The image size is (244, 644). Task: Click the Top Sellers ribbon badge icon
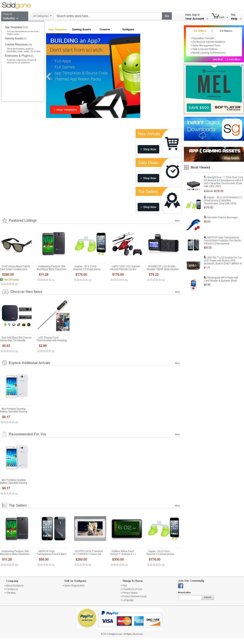point(172,200)
